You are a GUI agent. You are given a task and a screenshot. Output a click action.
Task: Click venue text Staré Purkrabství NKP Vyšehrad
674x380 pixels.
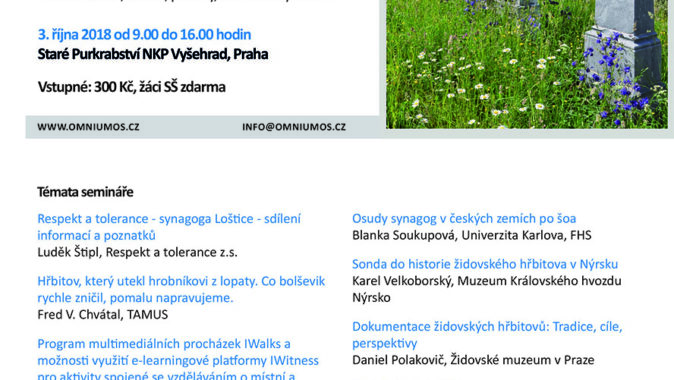click(x=153, y=54)
